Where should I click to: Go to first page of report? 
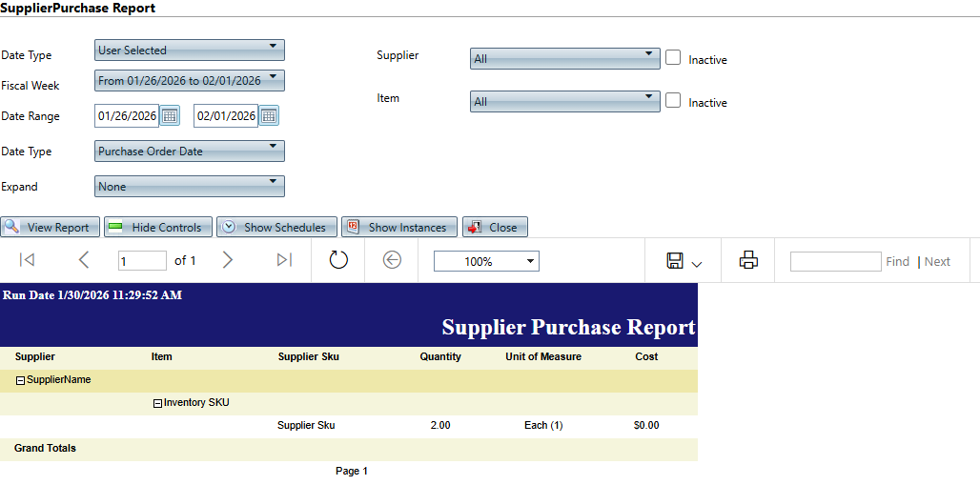pos(28,260)
